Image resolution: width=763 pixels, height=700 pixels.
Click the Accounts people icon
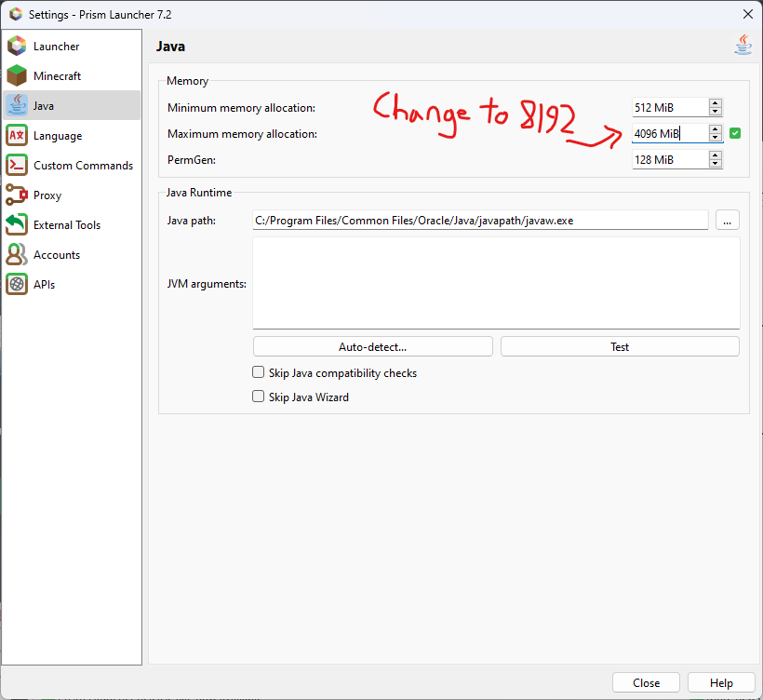coord(17,254)
